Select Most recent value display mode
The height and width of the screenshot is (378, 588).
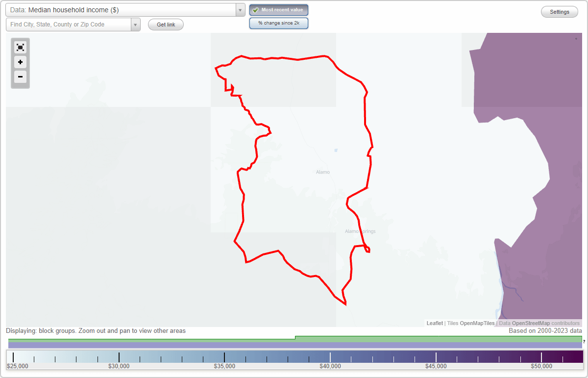click(x=279, y=9)
